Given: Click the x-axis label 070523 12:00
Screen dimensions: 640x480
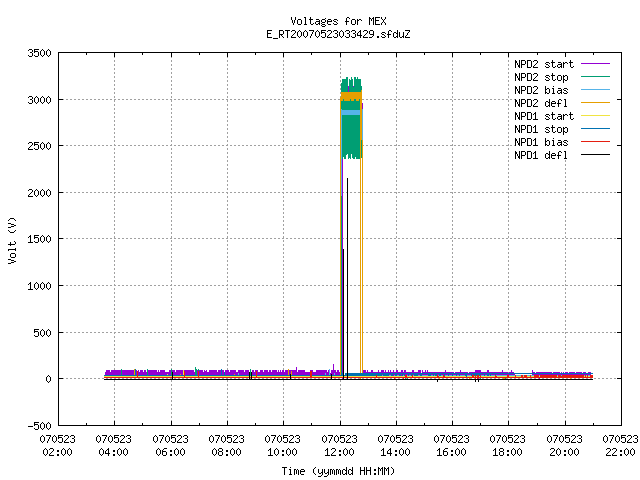Looking at the screenshot, I should (339, 446).
